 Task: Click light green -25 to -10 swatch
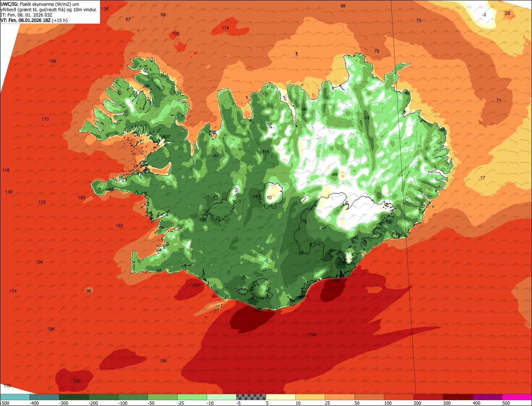(192, 397)
